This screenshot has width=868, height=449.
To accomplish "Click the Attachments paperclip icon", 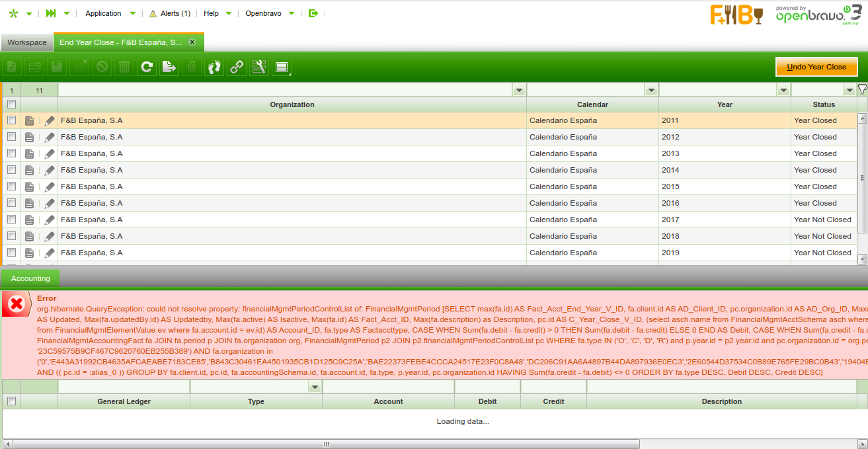I will click(192, 67).
